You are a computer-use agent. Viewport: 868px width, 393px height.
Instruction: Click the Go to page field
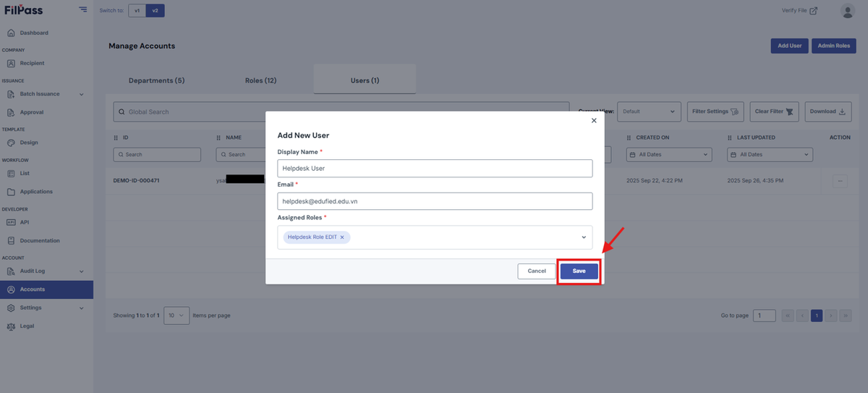(764, 316)
